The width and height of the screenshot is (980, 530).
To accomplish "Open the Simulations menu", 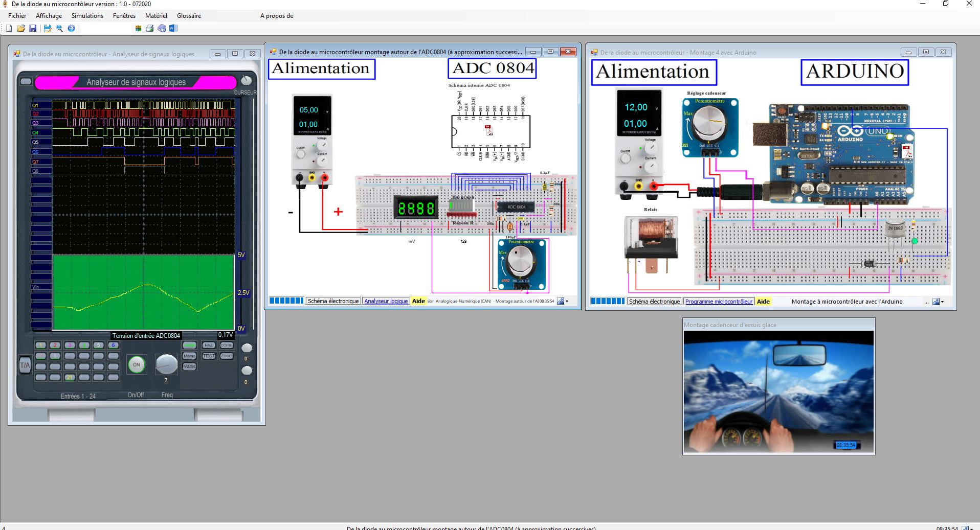I will click(87, 16).
